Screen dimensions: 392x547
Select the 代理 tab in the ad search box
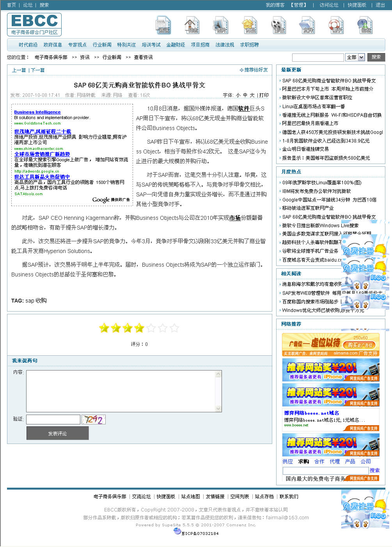pos(335,461)
